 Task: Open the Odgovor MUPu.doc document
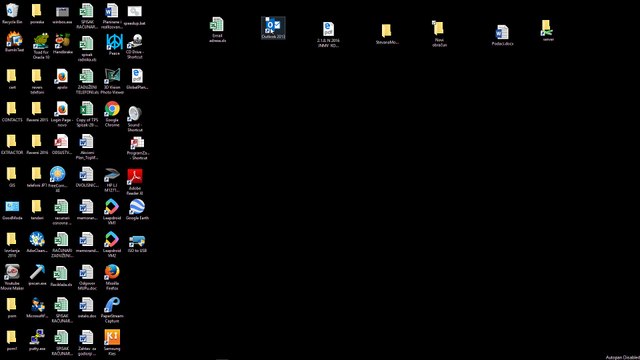tap(87, 277)
